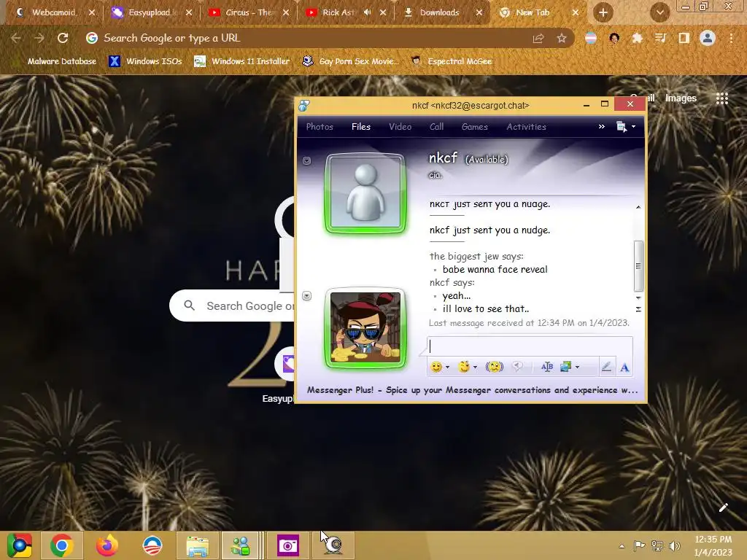The image size is (747, 560).
Task: Open Images link on Google page
Action: [681, 98]
